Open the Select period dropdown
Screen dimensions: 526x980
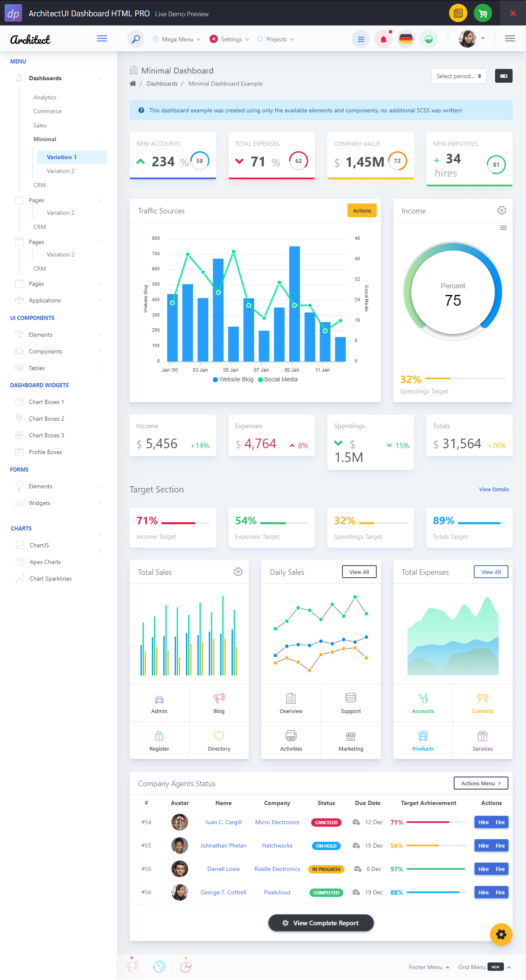pyautogui.click(x=459, y=76)
